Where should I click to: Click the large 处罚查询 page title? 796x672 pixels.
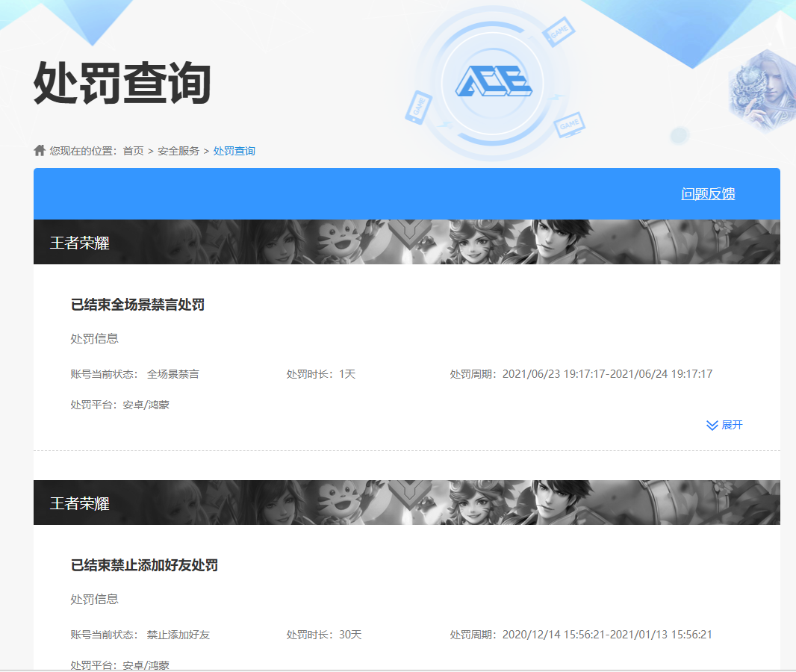[122, 82]
